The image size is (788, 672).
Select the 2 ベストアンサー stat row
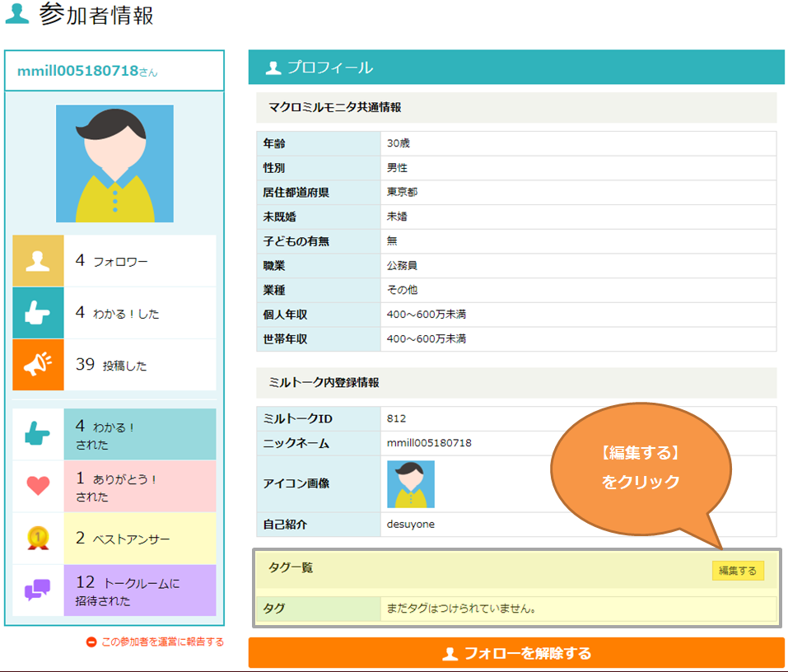(x=139, y=539)
